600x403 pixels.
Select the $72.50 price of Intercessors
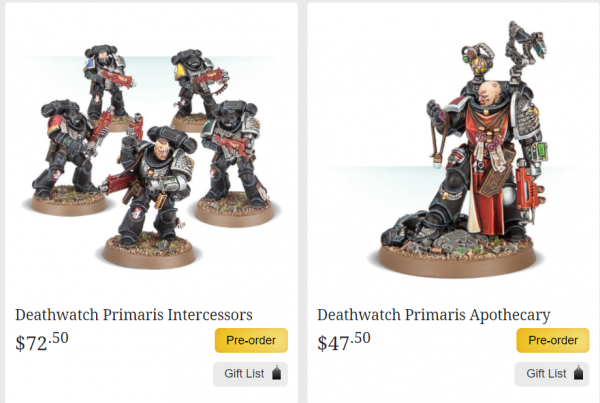point(42,341)
